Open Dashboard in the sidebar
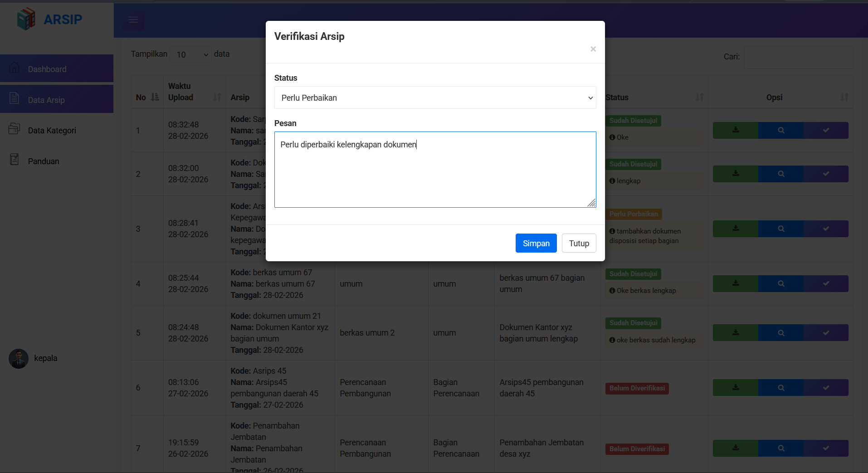 [x=57, y=68]
